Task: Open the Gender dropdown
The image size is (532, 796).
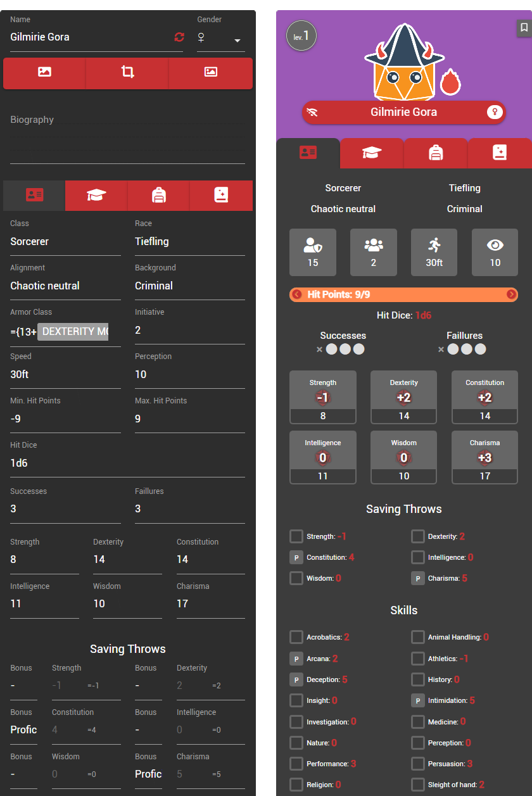Action: coord(220,39)
